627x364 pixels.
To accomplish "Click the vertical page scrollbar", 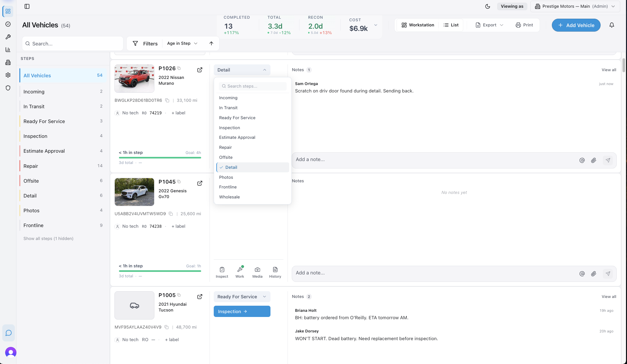I will [x=624, y=65].
